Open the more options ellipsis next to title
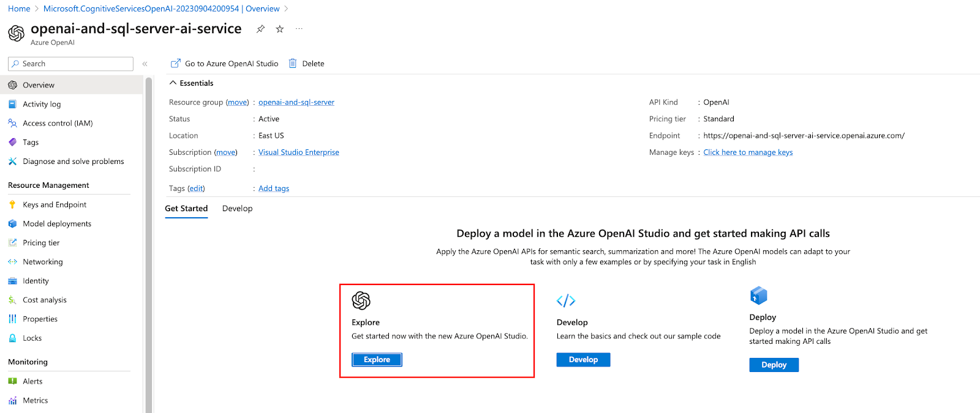The height and width of the screenshot is (413, 980). [x=299, y=29]
